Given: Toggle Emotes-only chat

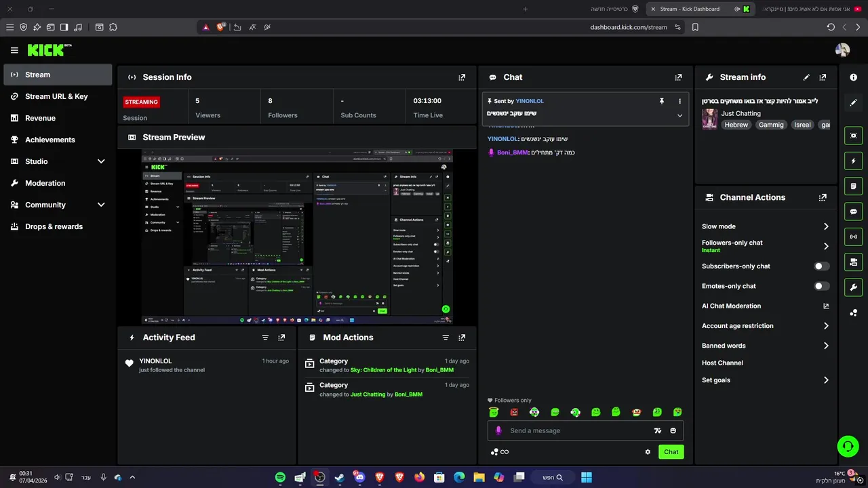Looking at the screenshot, I should pyautogui.click(x=821, y=286).
